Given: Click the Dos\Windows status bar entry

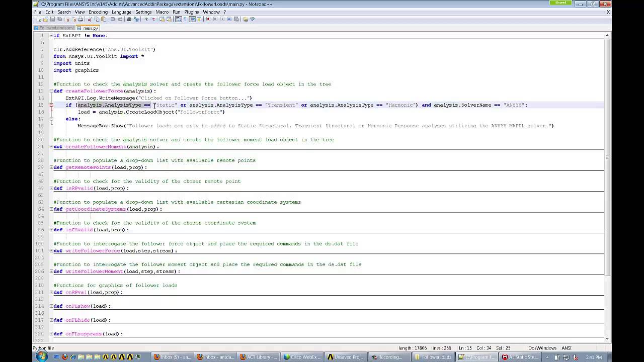Looking at the screenshot, I should coord(542,348).
